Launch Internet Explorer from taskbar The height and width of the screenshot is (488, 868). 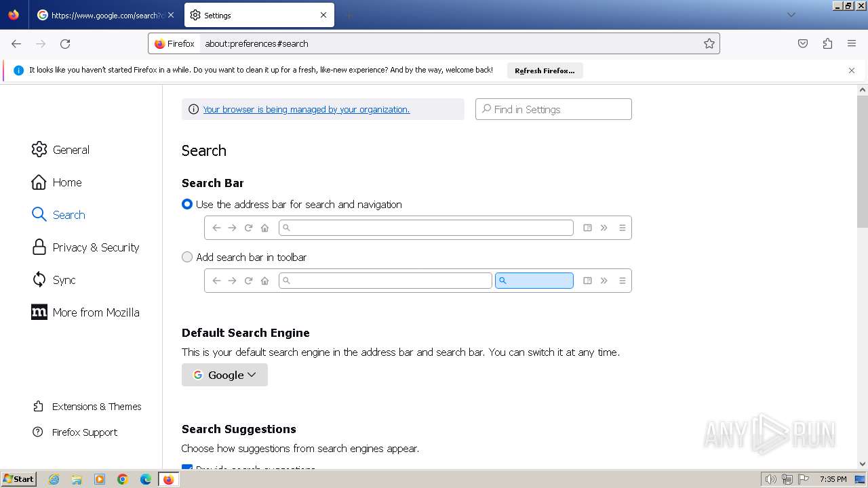54,479
